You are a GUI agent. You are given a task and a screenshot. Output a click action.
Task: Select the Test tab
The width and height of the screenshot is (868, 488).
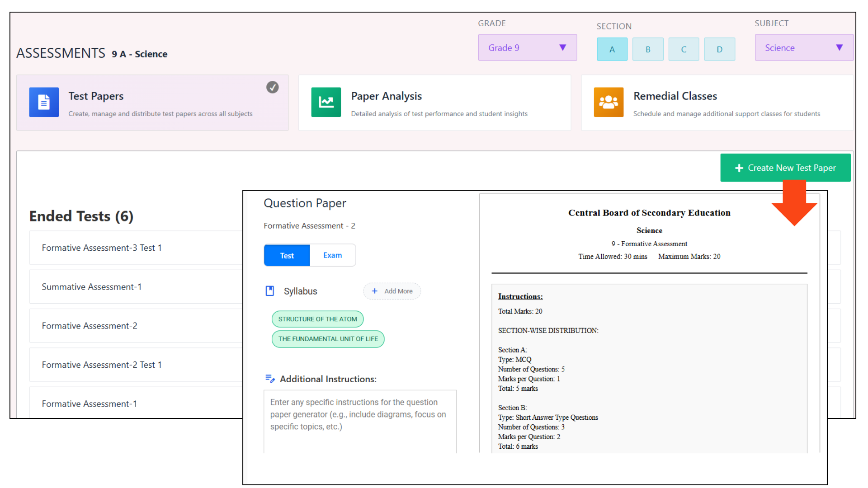287,255
